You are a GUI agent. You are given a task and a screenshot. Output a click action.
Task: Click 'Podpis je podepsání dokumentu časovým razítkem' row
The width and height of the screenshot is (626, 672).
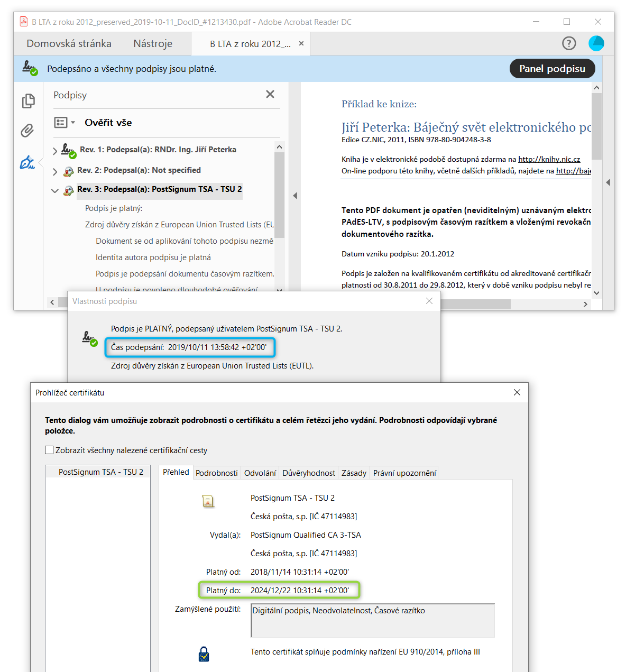[x=185, y=274]
